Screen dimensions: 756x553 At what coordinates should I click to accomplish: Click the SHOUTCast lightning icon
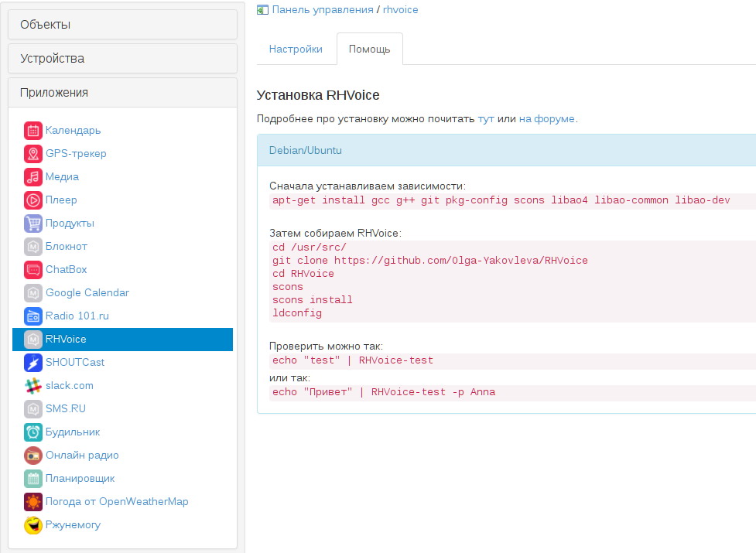(x=32, y=363)
